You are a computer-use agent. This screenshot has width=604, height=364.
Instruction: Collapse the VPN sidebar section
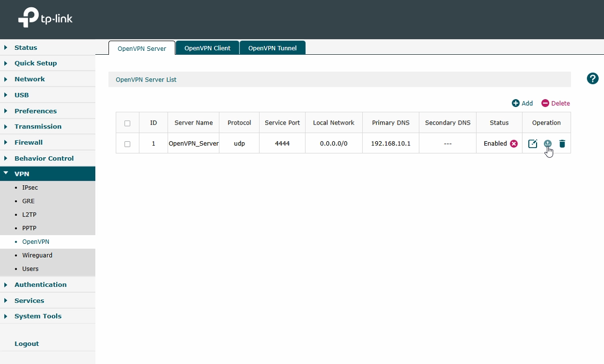[22, 174]
